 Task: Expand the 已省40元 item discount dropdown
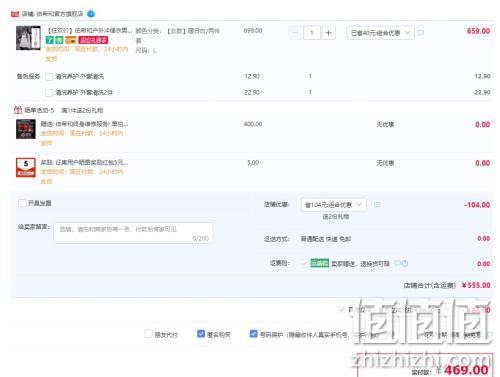point(380,33)
